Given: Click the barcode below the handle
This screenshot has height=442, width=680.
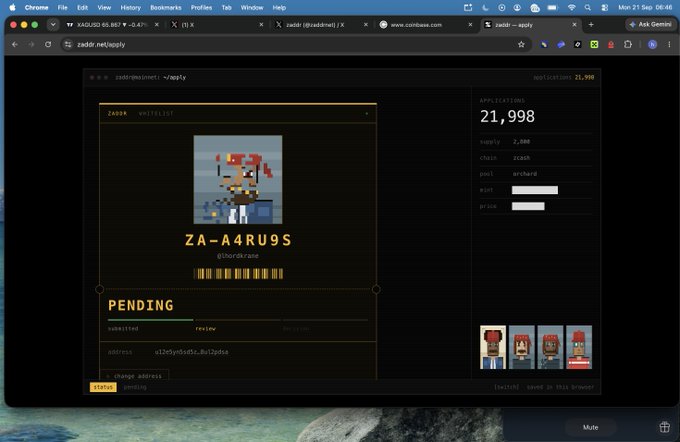Looking at the screenshot, I should point(238,273).
